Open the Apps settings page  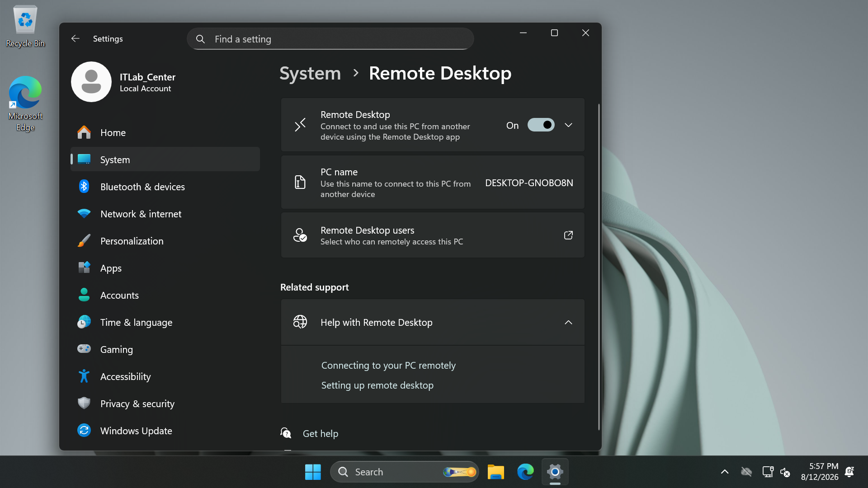tap(165, 268)
